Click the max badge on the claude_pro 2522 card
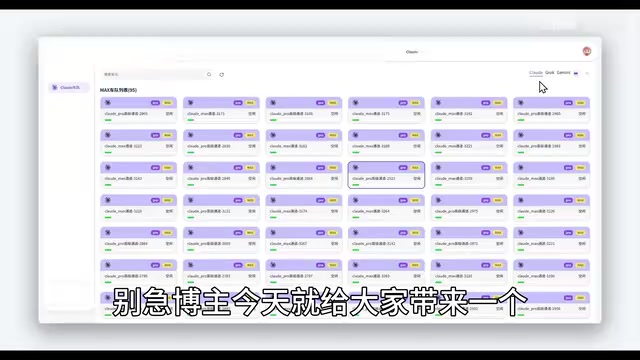 click(x=415, y=168)
